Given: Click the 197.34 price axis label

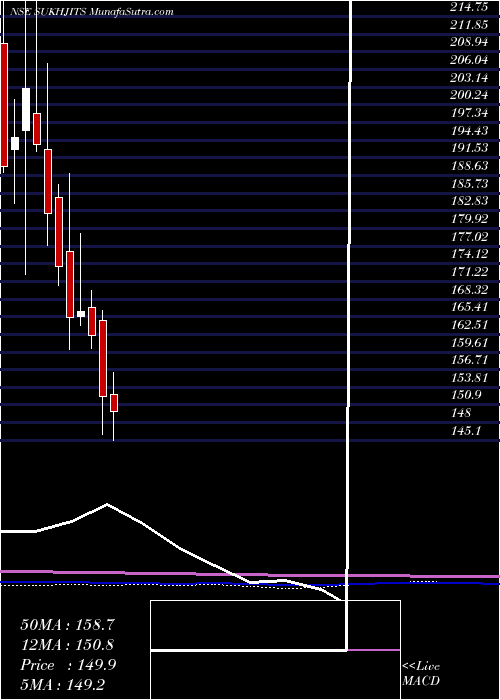Looking at the screenshot, I should 471,112.
